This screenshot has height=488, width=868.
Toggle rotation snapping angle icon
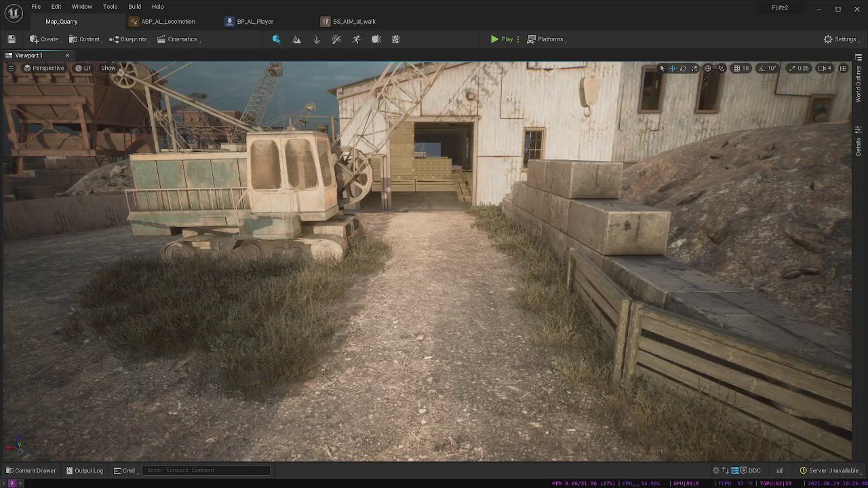[761, 68]
